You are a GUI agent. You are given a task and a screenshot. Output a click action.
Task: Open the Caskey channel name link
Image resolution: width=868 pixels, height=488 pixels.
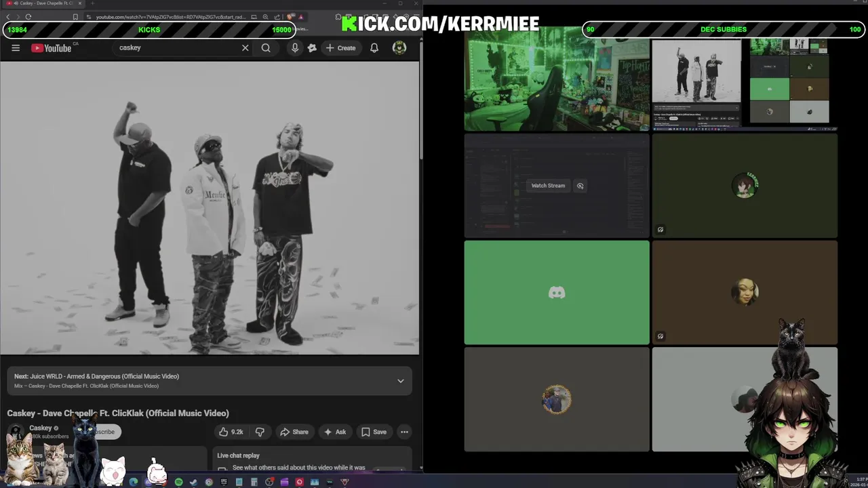coord(41,428)
